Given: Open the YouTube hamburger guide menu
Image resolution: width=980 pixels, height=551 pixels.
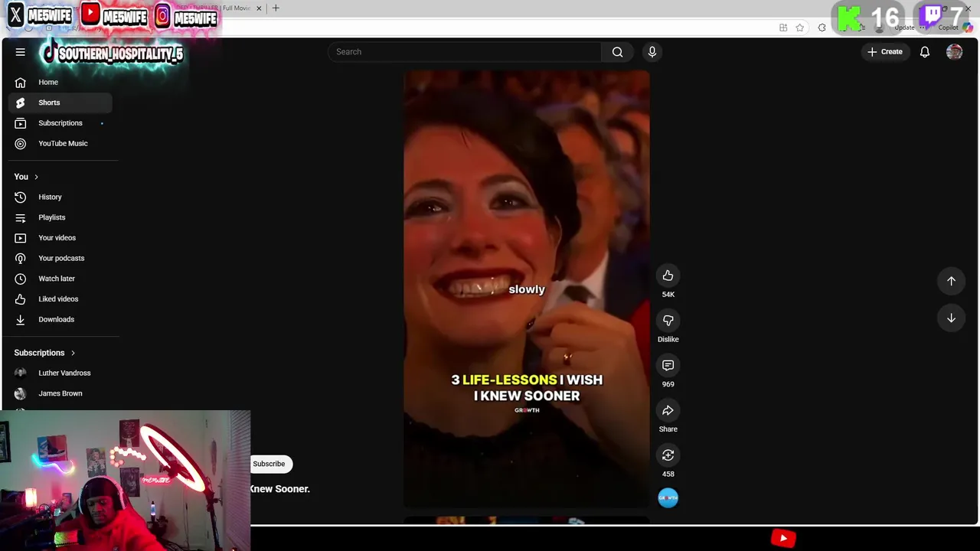Looking at the screenshot, I should click(x=21, y=52).
